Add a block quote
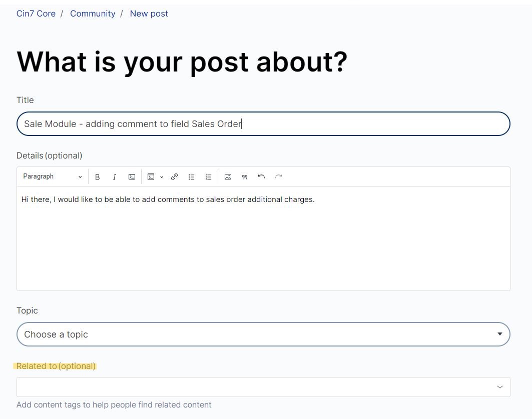The height and width of the screenshot is (419, 532). pyautogui.click(x=245, y=177)
